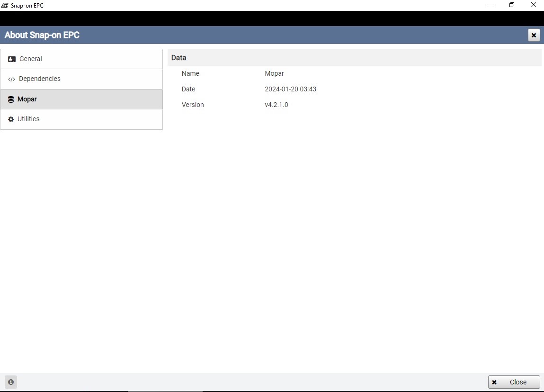
Task: Click the Data section heading
Action: [178, 58]
